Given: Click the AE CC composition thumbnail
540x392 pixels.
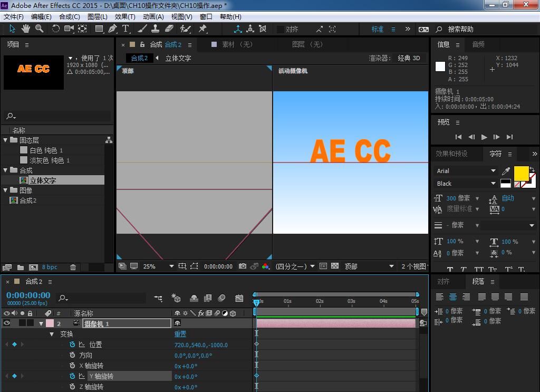Looking at the screenshot, I should coord(34,72).
